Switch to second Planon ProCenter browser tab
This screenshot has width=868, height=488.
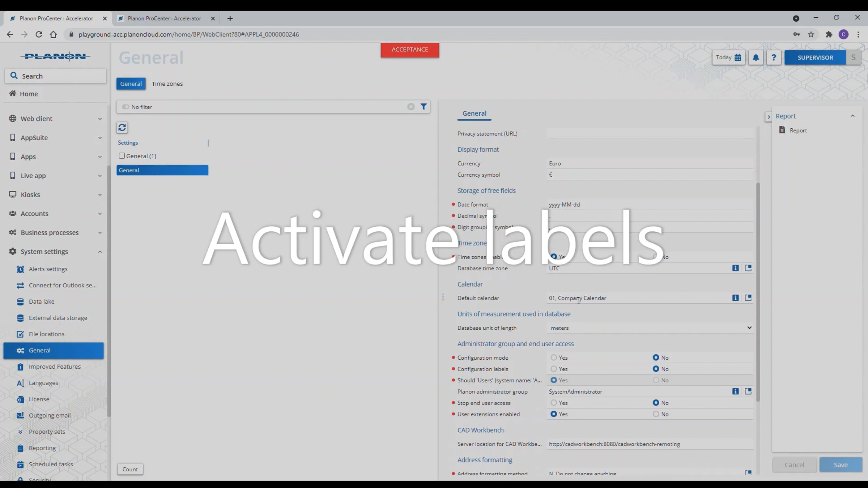coord(165,18)
